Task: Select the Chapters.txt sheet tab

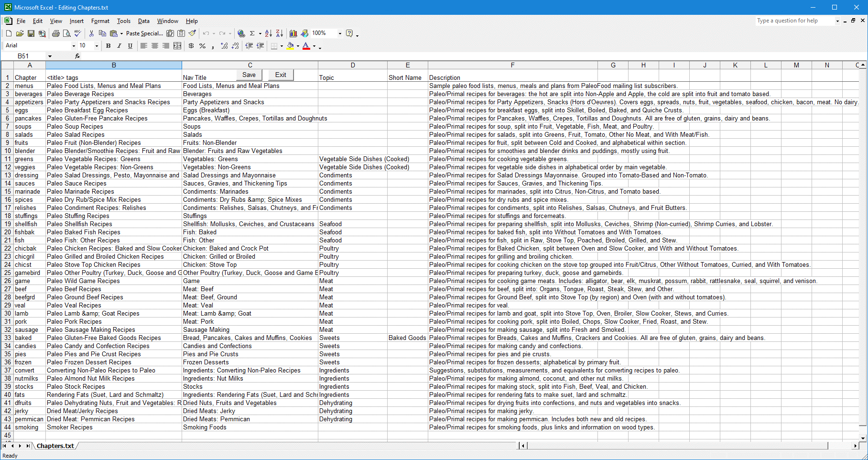Action: [55, 446]
